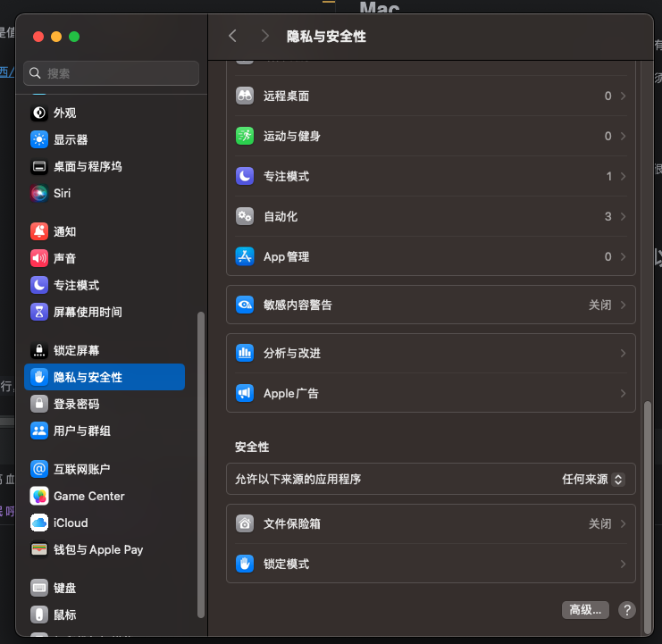The height and width of the screenshot is (644, 662).
Task: Click the Apple 广告 megaphone icon
Action: (x=245, y=393)
